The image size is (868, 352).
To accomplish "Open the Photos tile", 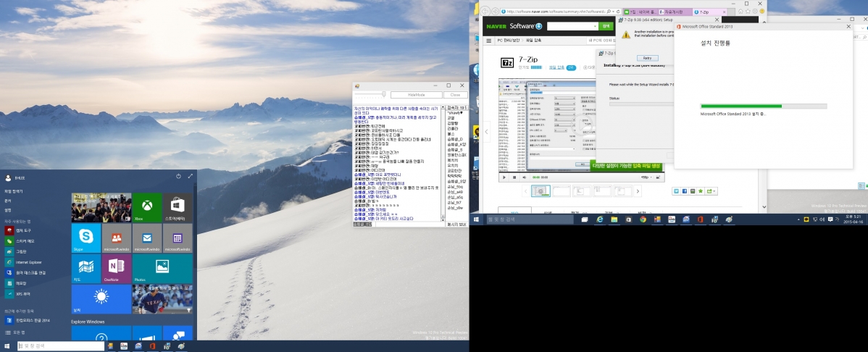I will (162, 268).
